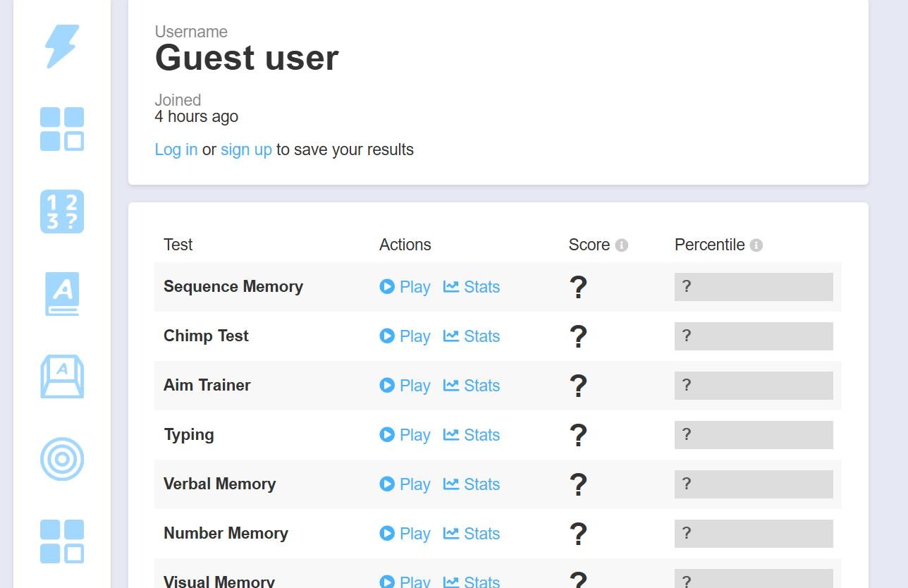The image size is (908, 588).
Task: Click the info icon next to Score
Action: pos(621,245)
